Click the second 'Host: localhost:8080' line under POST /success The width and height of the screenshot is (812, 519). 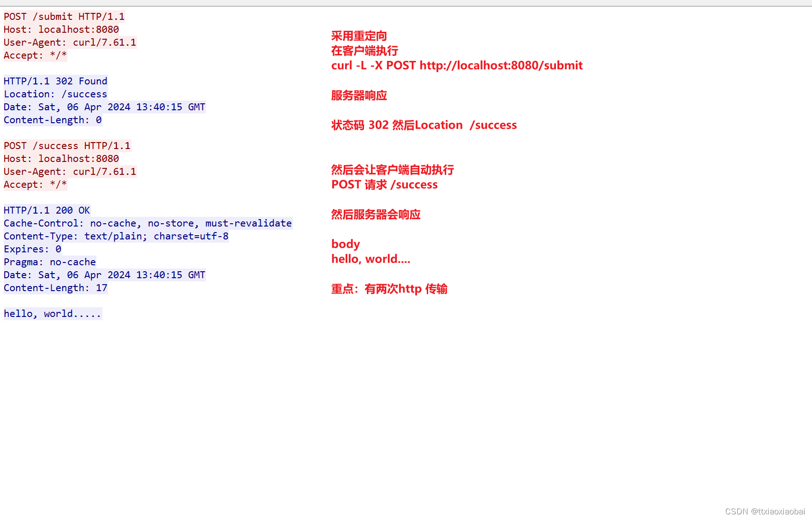(x=61, y=159)
